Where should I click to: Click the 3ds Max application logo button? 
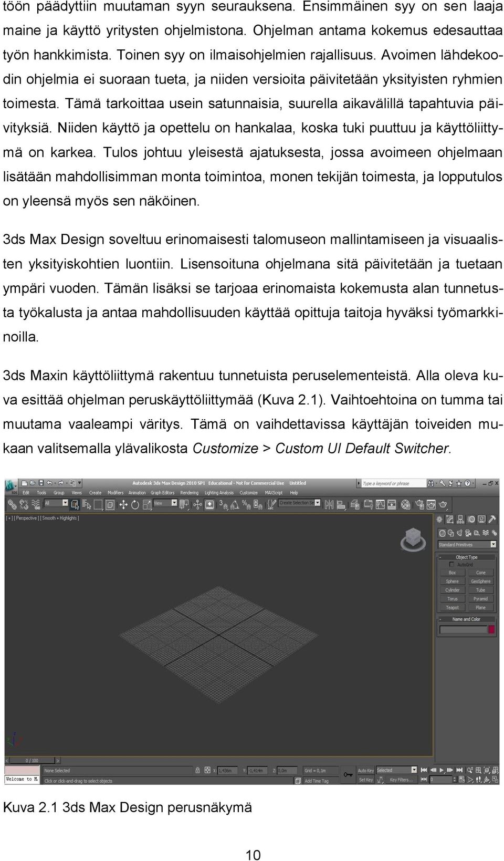pos(10,486)
